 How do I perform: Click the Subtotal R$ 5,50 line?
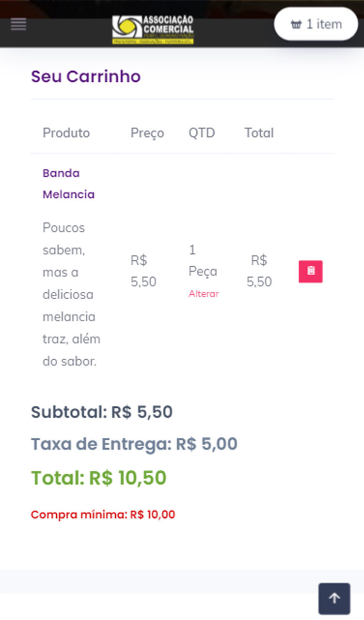tap(102, 412)
